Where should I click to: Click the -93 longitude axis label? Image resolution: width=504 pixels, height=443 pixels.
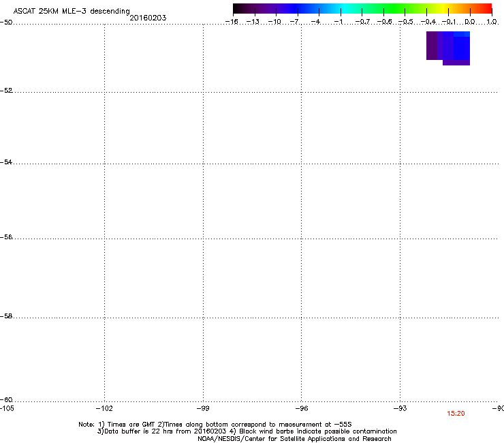tap(400, 408)
